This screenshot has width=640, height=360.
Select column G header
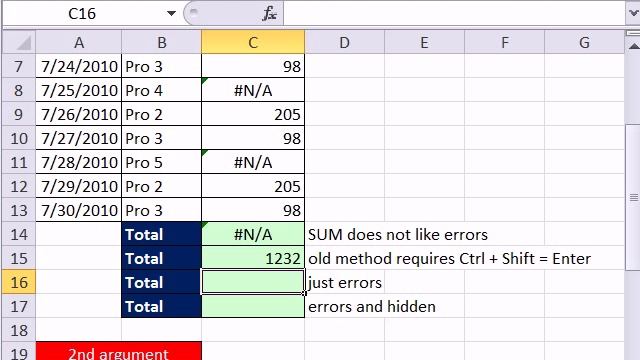coord(584,42)
